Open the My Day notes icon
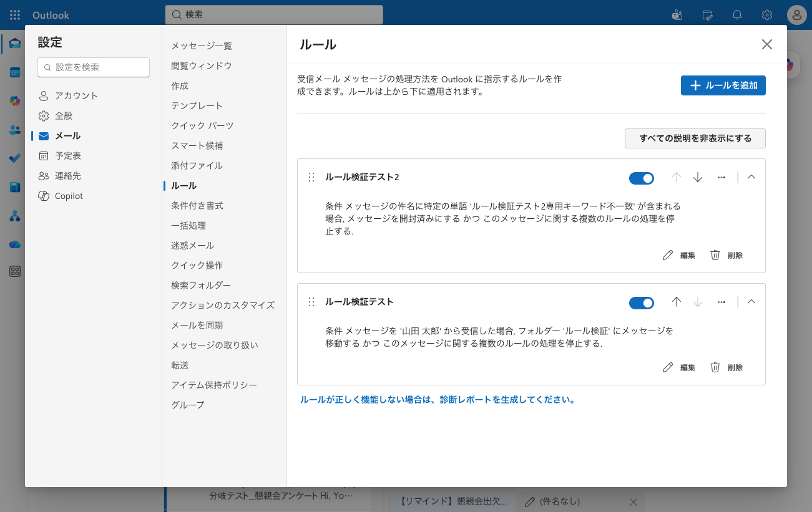The width and height of the screenshot is (812, 512). tap(707, 15)
